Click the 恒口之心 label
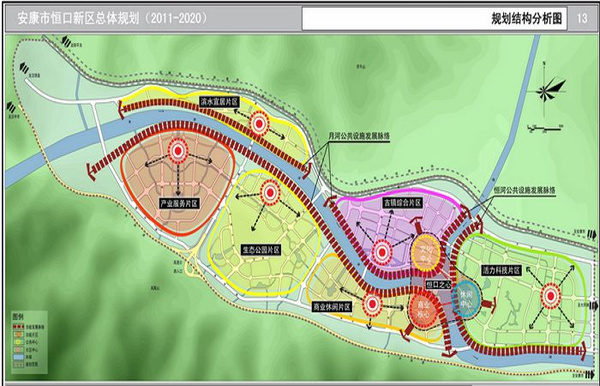The image size is (600, 386). tap(439, 285)
